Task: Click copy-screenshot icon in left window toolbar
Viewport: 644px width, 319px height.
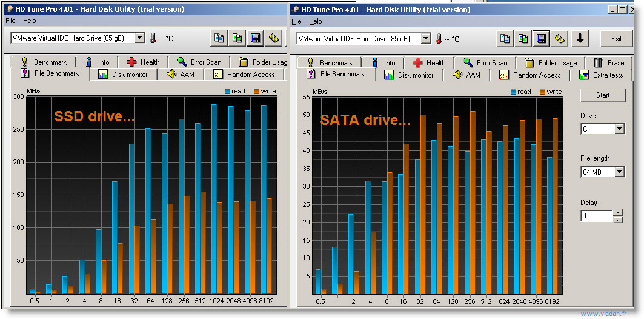Action: click(x=237, y=38)
